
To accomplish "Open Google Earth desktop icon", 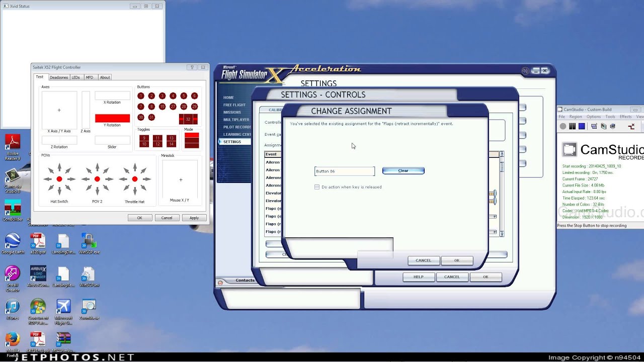I will 13,244.
